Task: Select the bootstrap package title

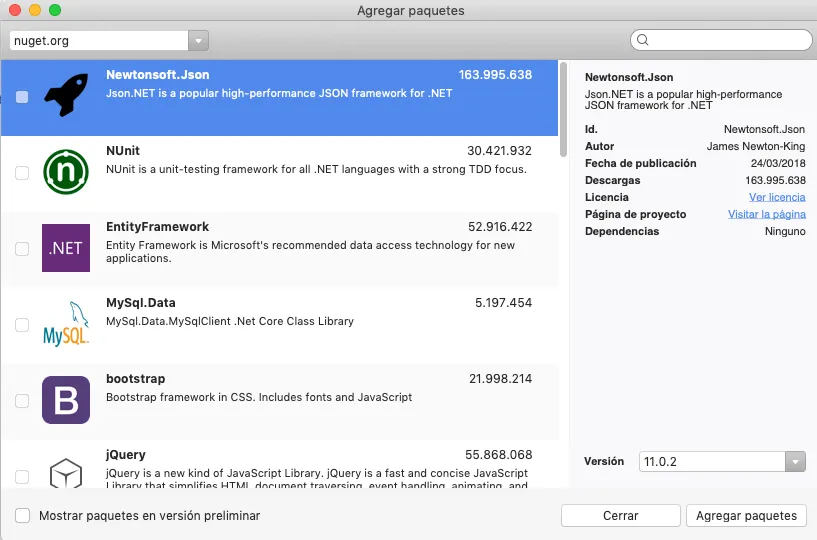Action: 135,379
